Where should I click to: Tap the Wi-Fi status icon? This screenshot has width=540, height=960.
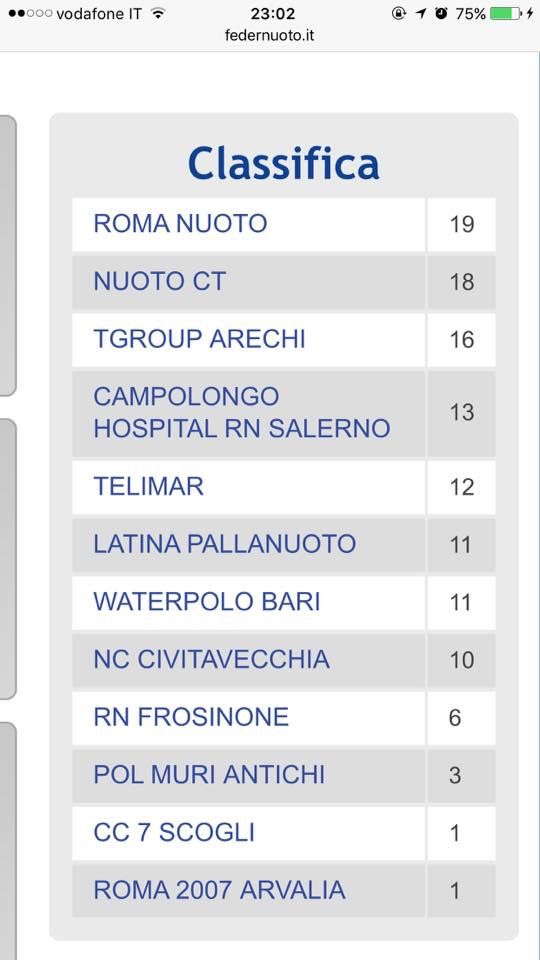tap(158, 13)
